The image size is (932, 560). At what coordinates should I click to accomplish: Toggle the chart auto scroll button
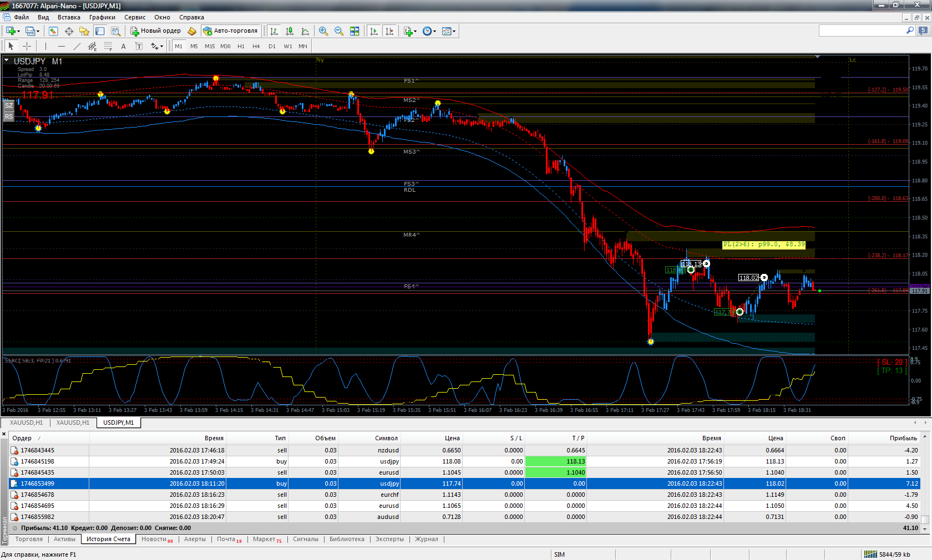pyautogui.click(x=374, y=31)
